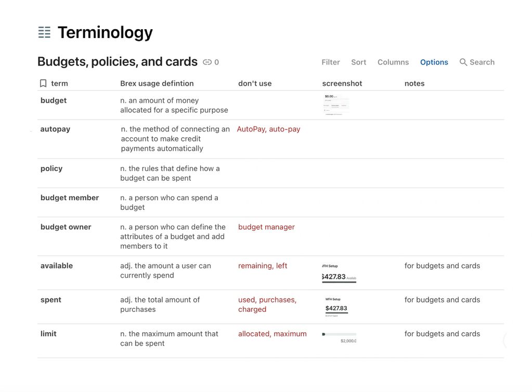The width and height of the screenshot is (532, 392).
Task: Open the spent row screenshot thumbnail
Action: pyautogui.click(x=336, y=307)
